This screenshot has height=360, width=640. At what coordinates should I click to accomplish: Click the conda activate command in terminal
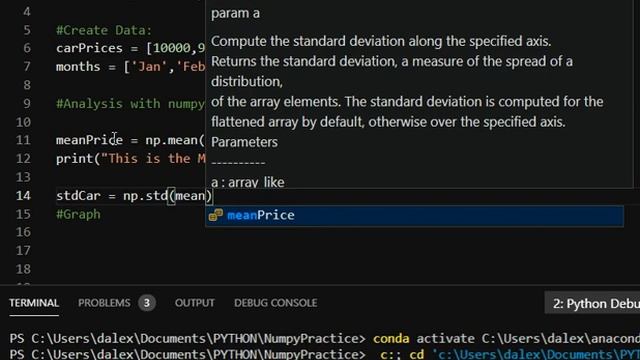[506, 338]
